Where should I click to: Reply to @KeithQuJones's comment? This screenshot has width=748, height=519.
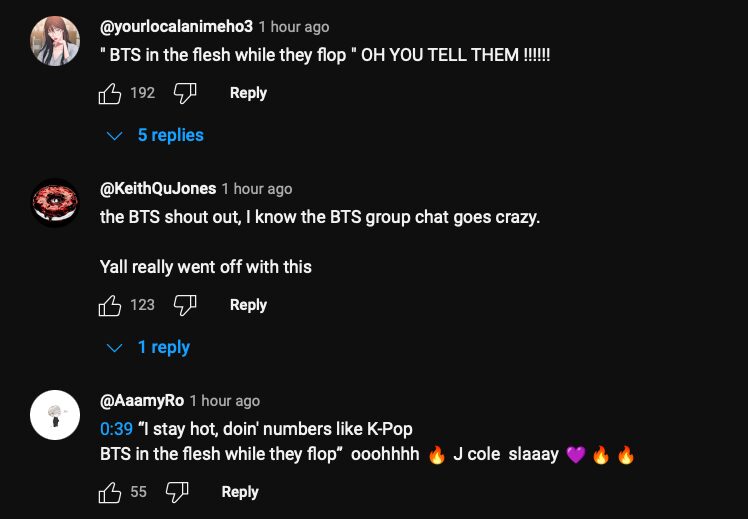pyautogui.click(x=248, y=305)
